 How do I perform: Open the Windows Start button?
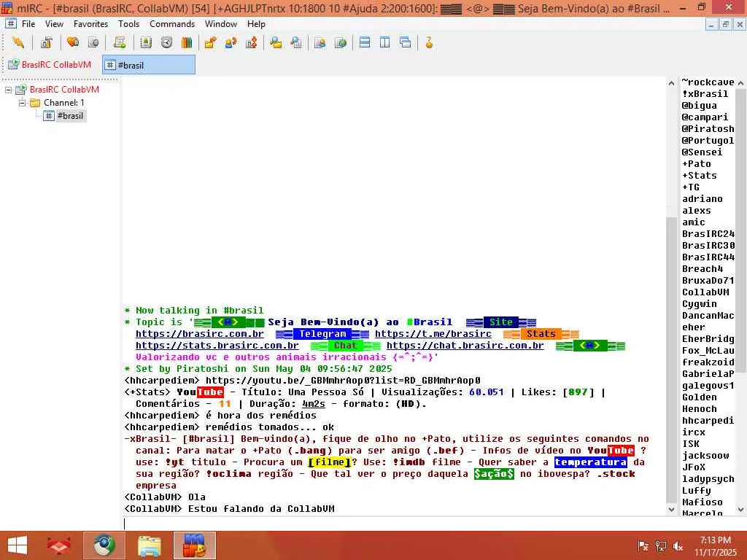(18, 545)
